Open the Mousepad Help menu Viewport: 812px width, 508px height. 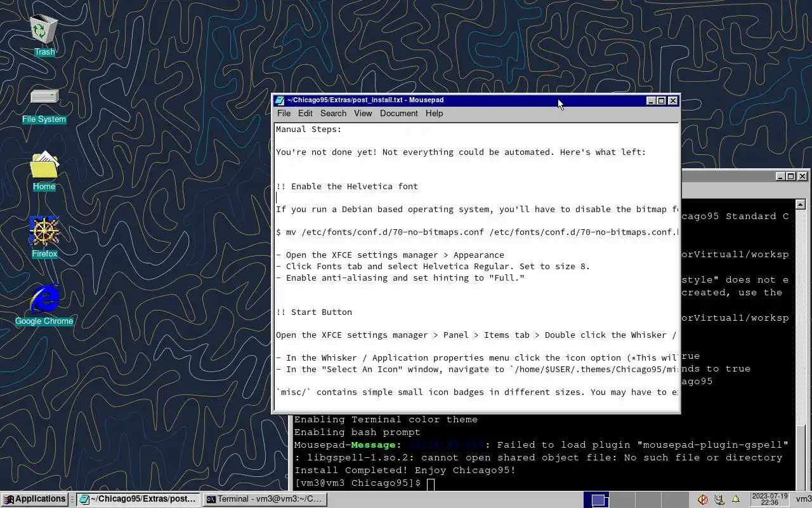coord(434,114)
